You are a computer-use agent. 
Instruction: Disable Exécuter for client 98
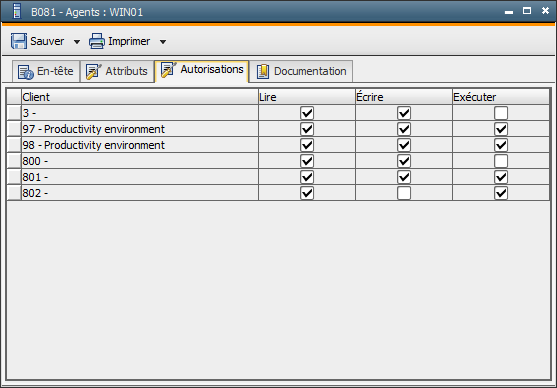[x=501, y=145]
